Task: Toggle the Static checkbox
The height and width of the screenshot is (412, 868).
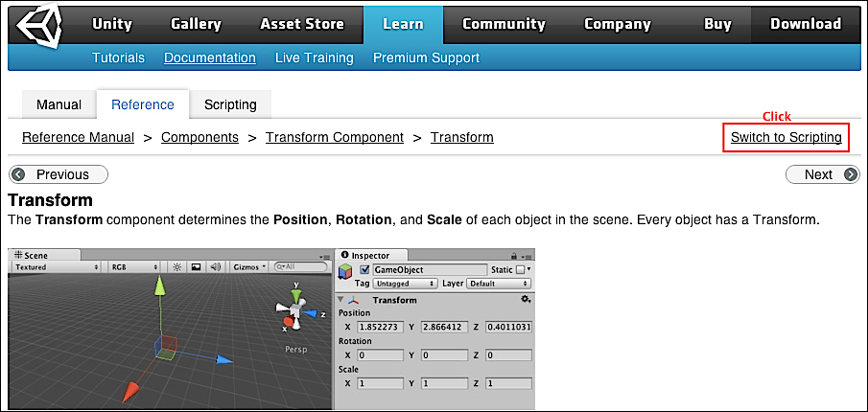Action: 520,270
